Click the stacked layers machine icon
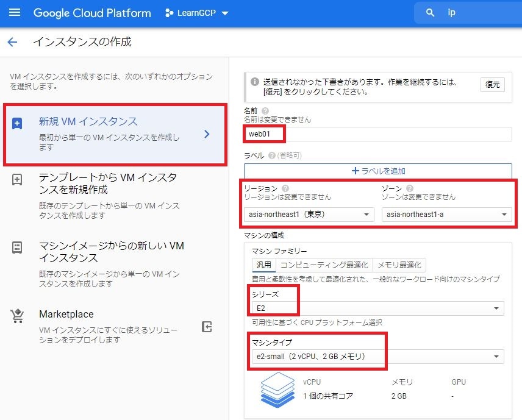The image size is (522, 420). tap(277, 390)
